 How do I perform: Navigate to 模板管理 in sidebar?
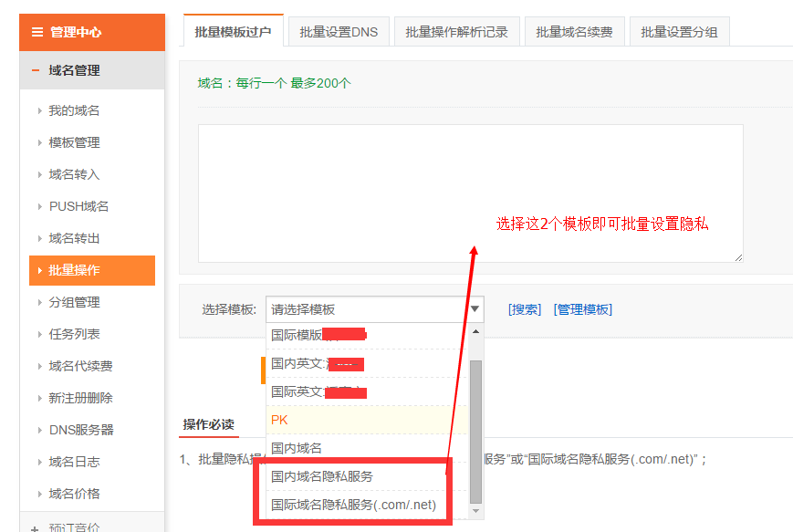click(x=74, y=142)
